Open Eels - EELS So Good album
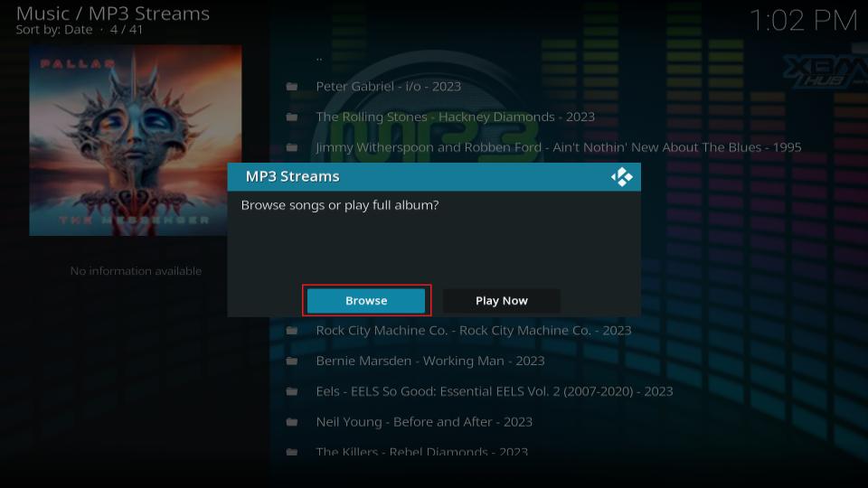This screenshot has height=488, width=868. click(495, 391)
